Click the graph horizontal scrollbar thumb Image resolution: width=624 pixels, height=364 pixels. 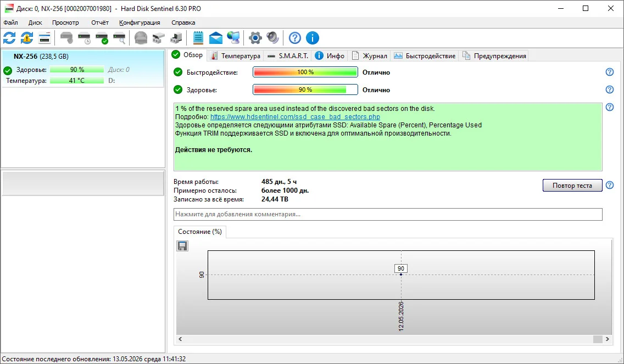[598, 339]
